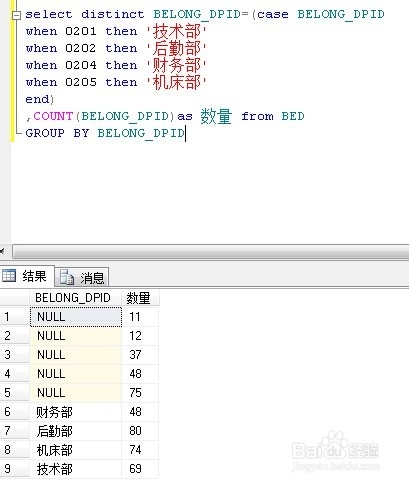Select the NULL cell in row 3
The width and height of the screenshot is (409, 484).
pos(76,355)
